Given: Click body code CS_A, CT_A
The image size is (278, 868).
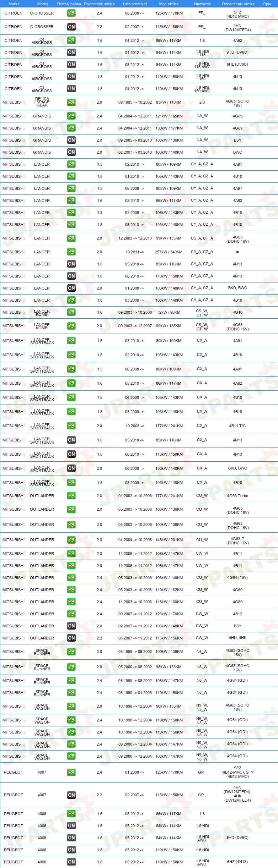Looking at the screenshot, I should point(202,238).
